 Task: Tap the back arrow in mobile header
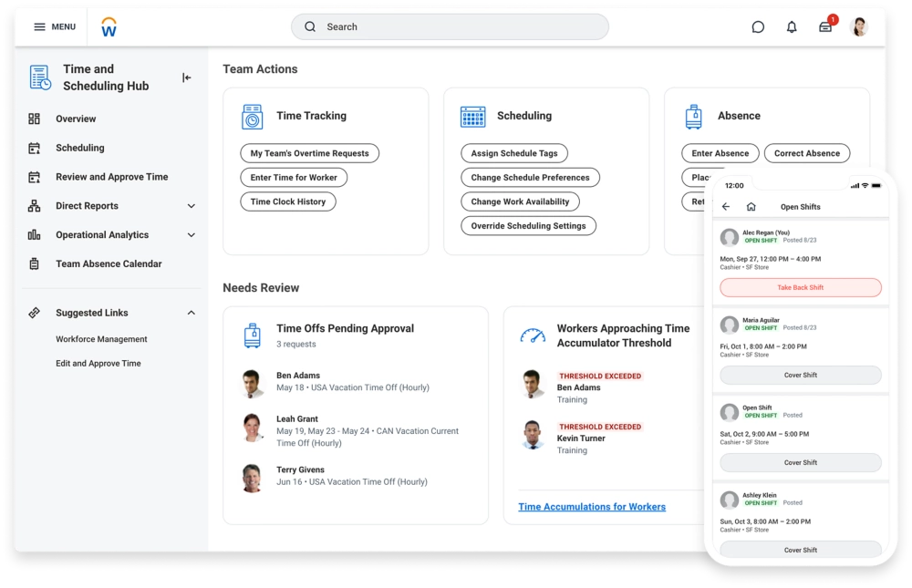tap(726, 207)
